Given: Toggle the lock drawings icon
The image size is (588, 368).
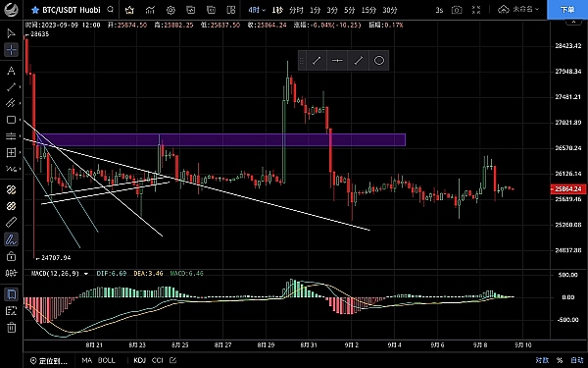Looking at the screenshot, I should click(x=11, y=256).
